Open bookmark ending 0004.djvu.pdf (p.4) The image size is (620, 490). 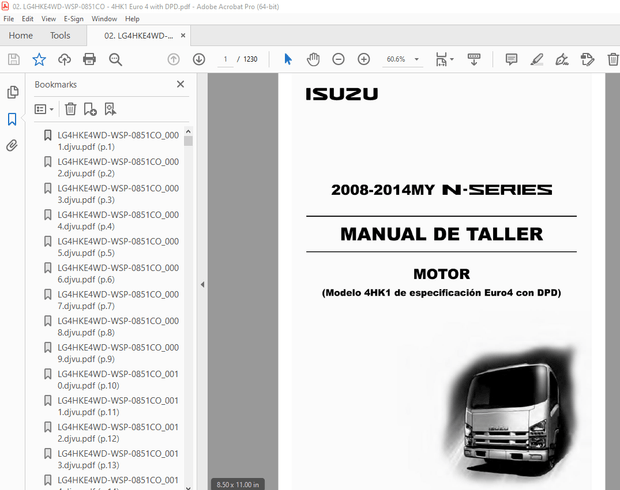tap(118, 220)
